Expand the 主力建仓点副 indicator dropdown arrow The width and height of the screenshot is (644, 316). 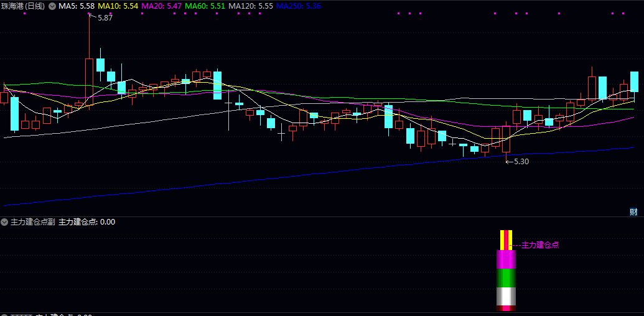(5, 221)
